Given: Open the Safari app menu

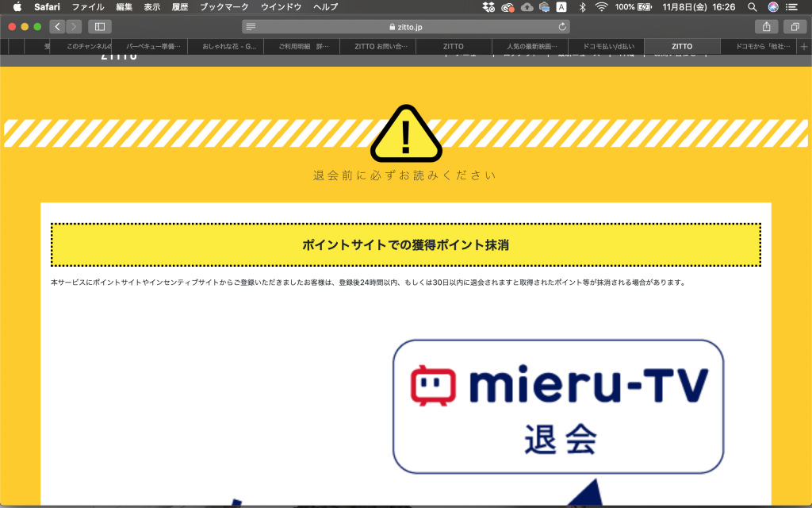Looking at the screenshot, I should click(x=47, y=6).
